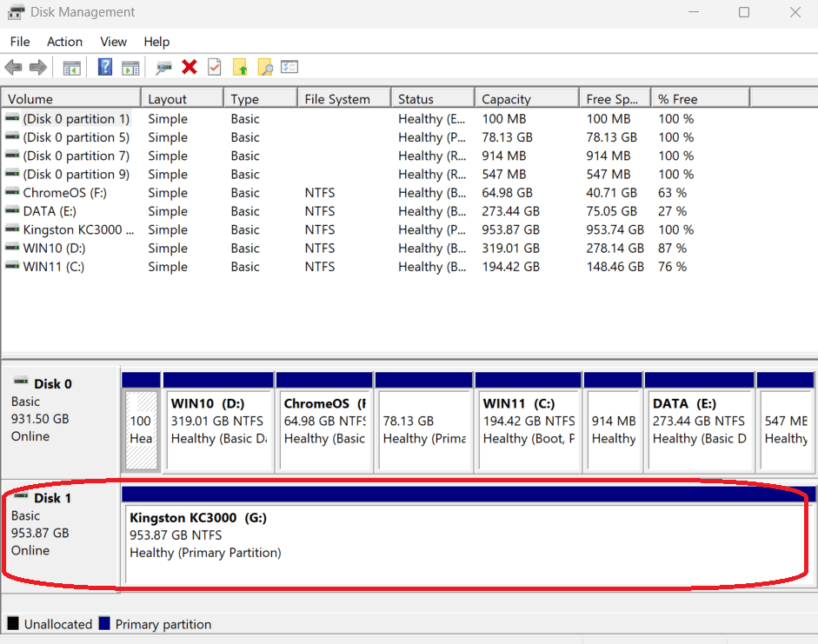This screenshot has width=818, height=644.
Task: Click the Forward arrow toolbar icon
Action: [x=37, y=67]
